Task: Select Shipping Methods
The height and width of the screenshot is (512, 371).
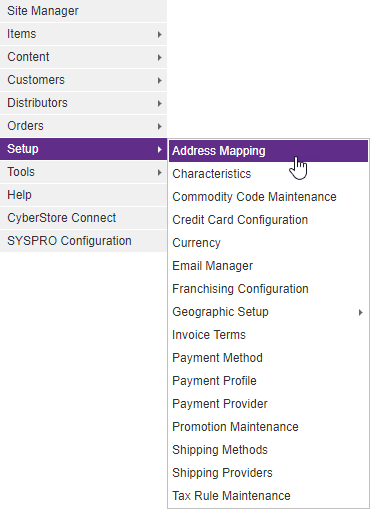Action: click(268, 450)
